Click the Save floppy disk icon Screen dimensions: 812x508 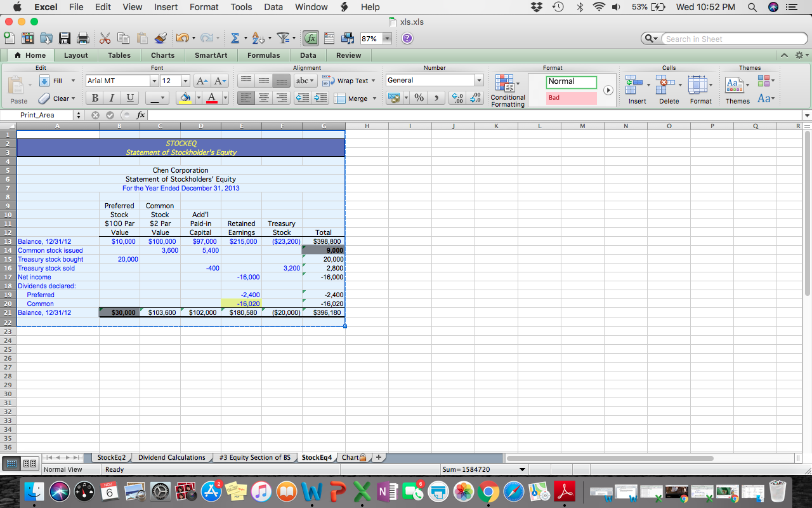(65, 38)
